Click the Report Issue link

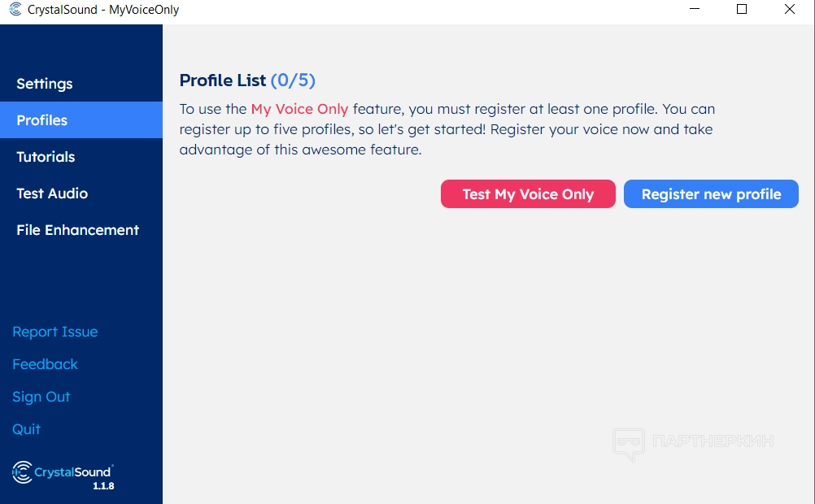tap(55, 332)
